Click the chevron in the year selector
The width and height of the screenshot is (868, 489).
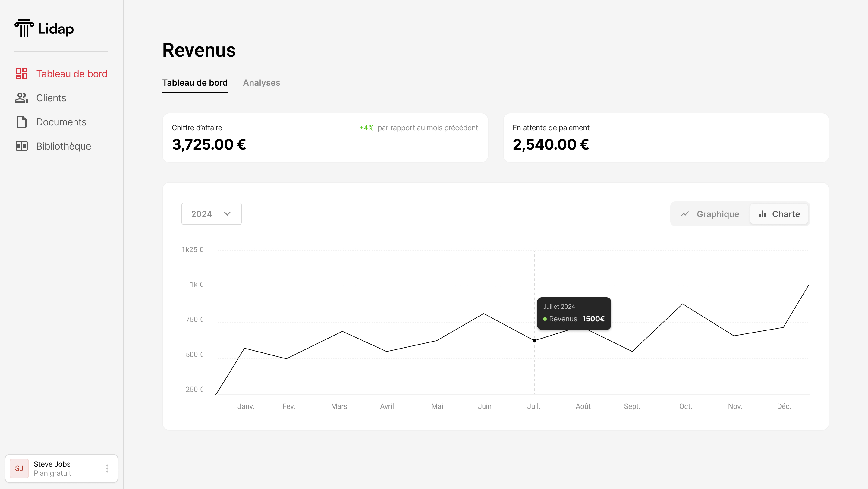point(227,214)
